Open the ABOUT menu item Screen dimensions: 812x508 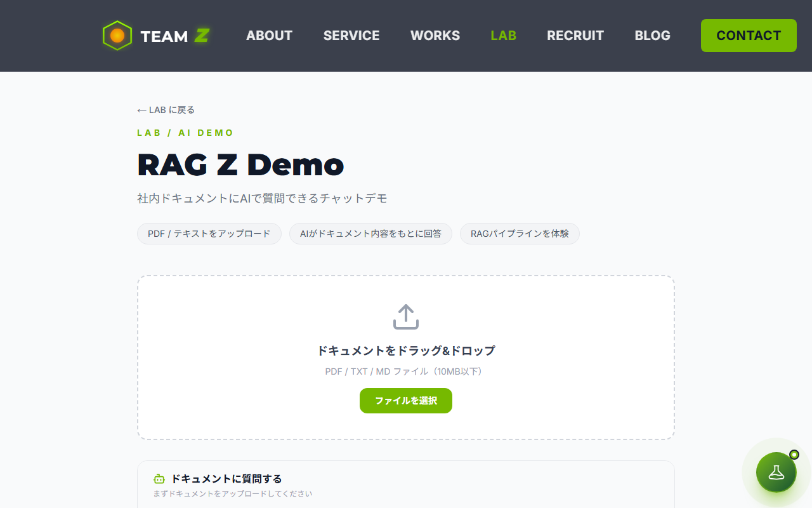click(270, 36)
